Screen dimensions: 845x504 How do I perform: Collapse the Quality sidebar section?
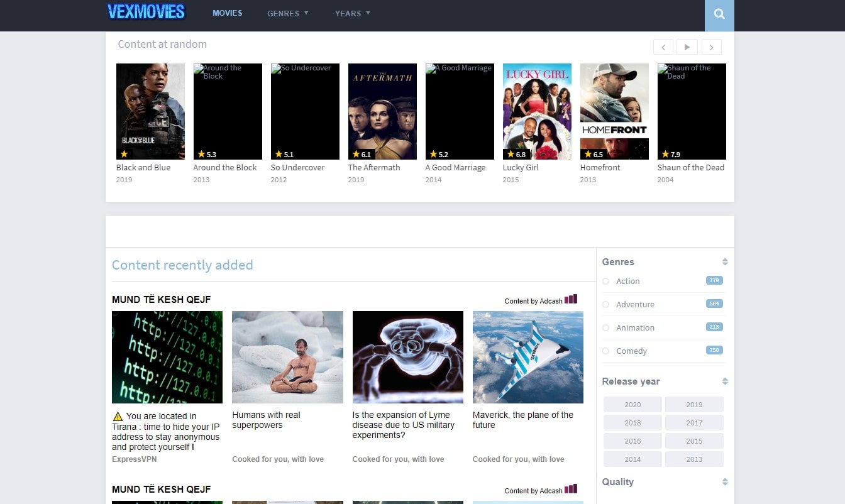725,482
